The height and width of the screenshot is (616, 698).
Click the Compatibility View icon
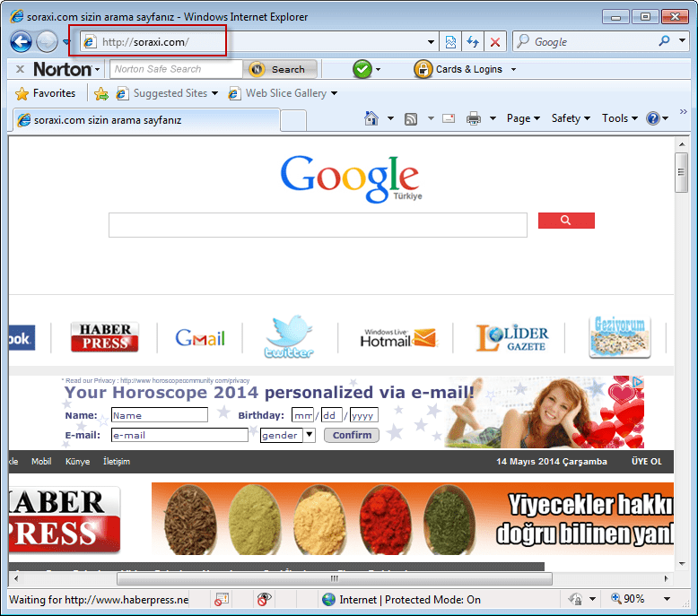(x=450, y=42)
